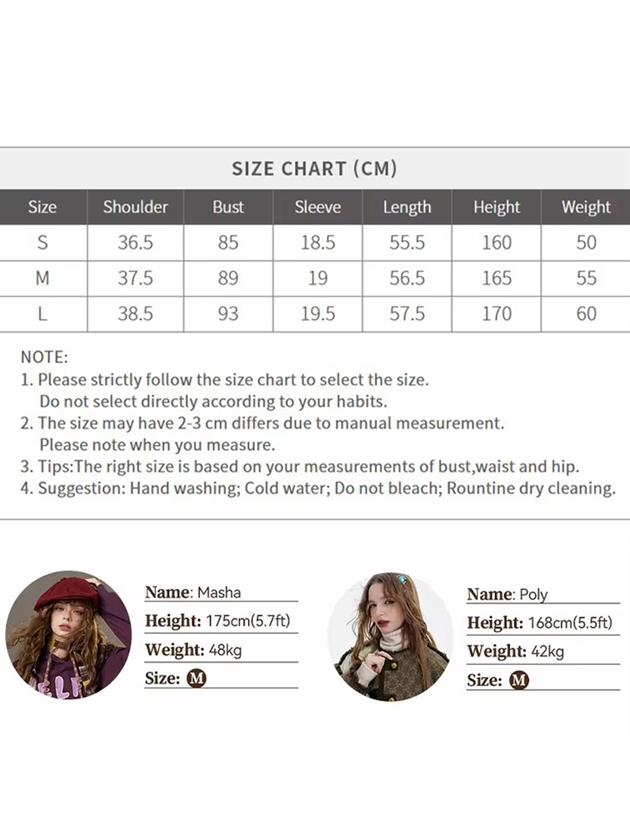Click the L size row label
The image size is (630, 840).
click(x=43, y=314)
